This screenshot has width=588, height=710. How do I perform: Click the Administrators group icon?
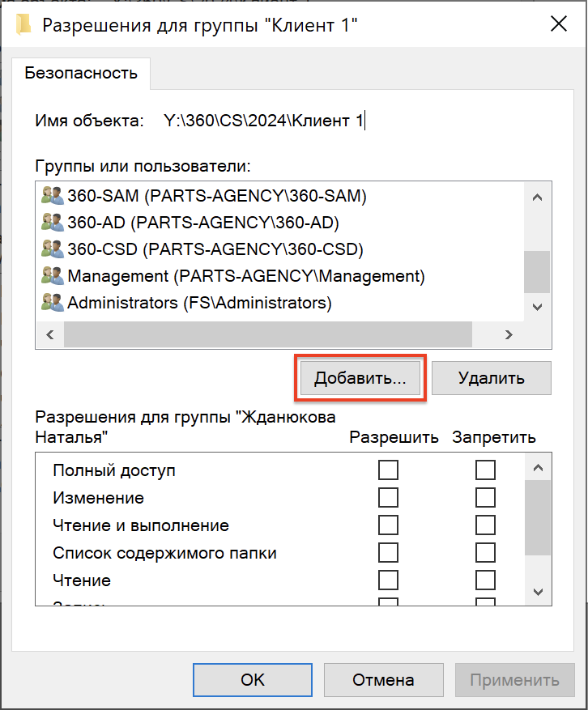point(52,303)
